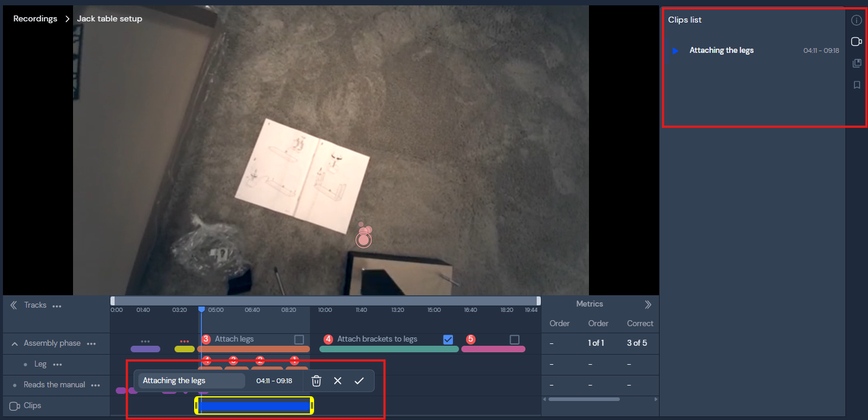Collapse the Assembly phase track group
The height and width of the screenshot is (420, 868).
[14, 343]
